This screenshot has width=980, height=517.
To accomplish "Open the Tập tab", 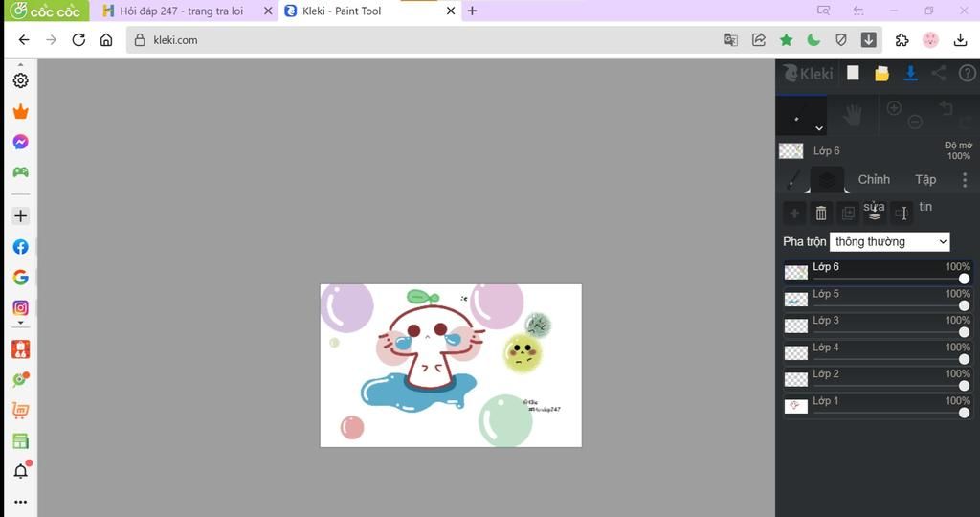I will click(x=925, y=179).
